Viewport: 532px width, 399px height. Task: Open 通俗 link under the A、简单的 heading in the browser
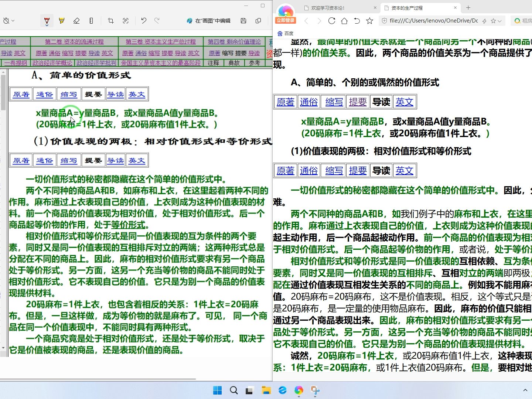pos(309,102)
